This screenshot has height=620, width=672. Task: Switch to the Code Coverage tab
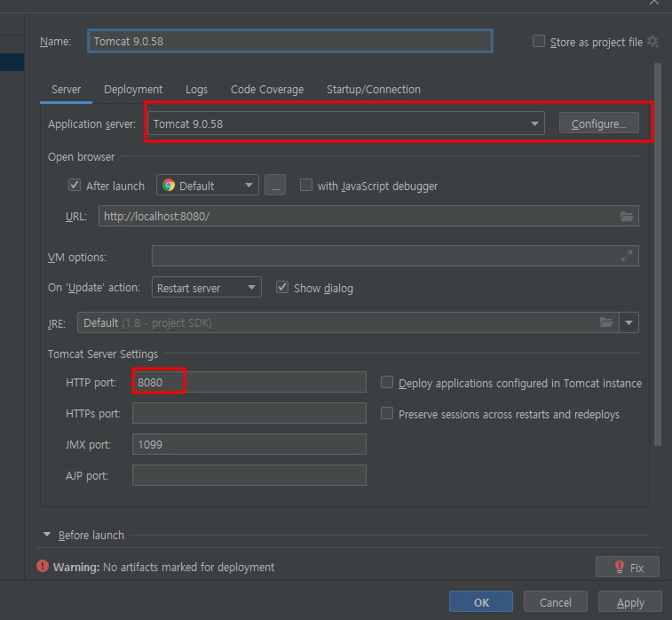(x=267, y=89)
